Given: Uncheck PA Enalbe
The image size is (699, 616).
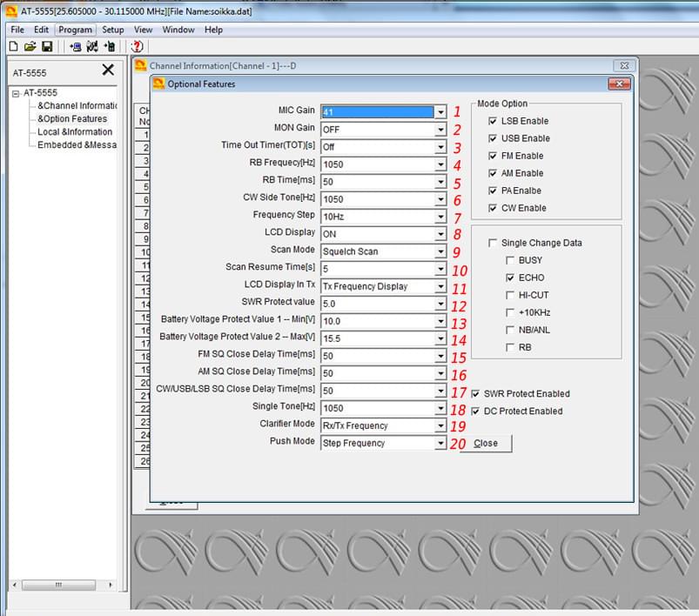Looking at the screenshot, I should point(493,191).
